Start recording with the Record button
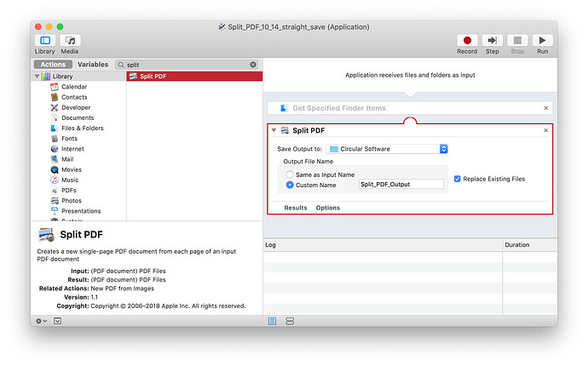 467,41
